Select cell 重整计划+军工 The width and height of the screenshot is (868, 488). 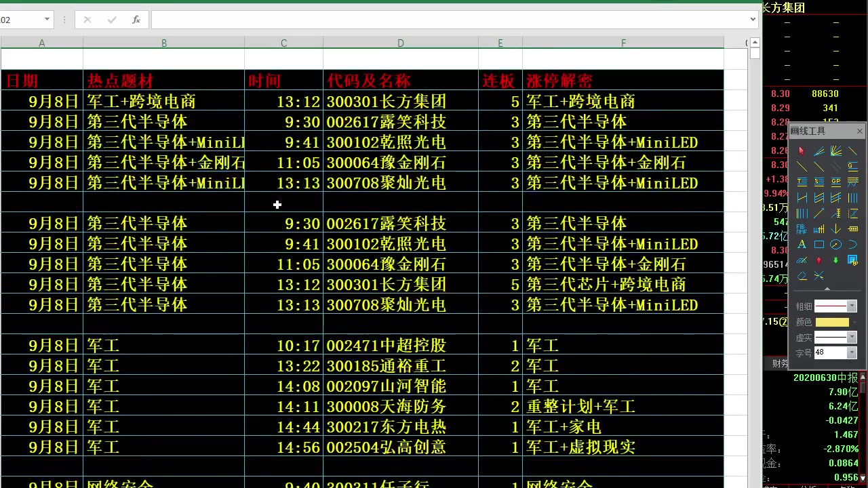623,407
